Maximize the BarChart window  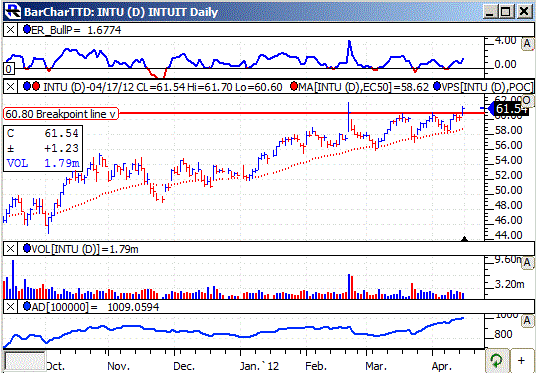coord(506,12)
